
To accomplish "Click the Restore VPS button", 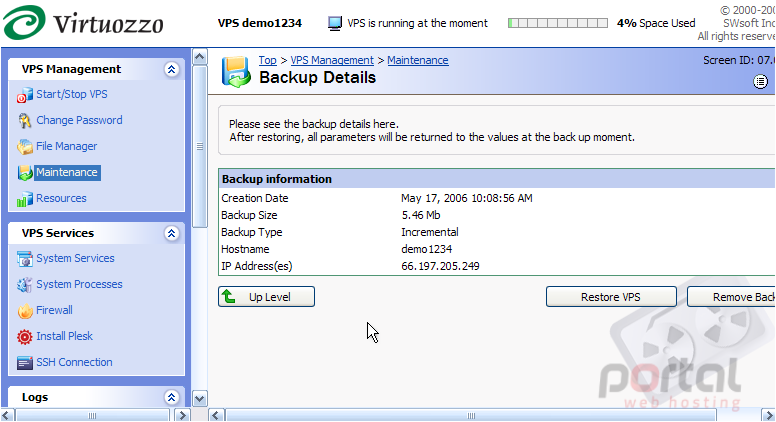I will [611, 297].
